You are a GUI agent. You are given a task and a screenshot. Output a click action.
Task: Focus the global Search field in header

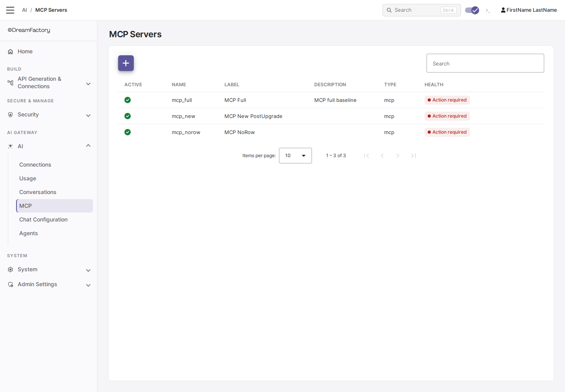(x=421, y=10)
